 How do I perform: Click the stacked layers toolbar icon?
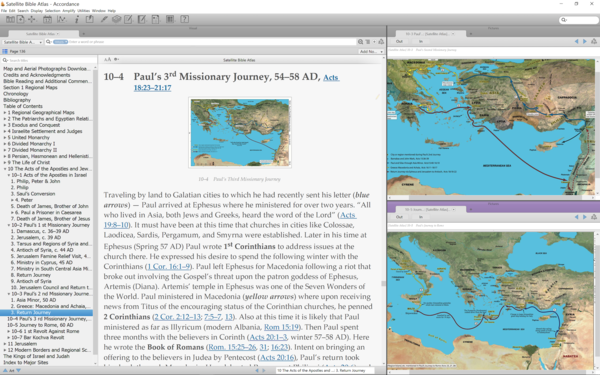pos(116,19)
